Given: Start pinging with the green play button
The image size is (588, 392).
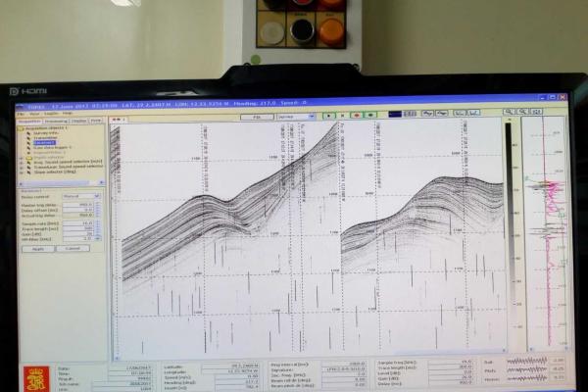Looking at the screenshot, I should (x=329, y=116).
